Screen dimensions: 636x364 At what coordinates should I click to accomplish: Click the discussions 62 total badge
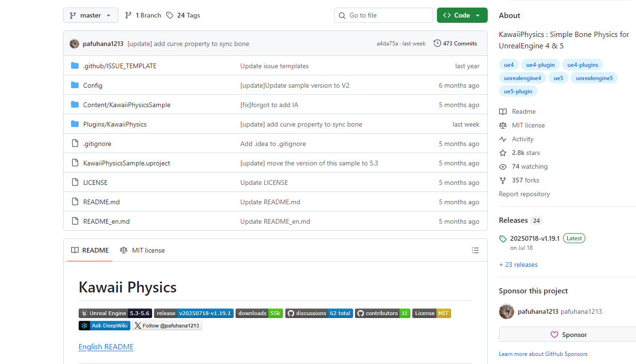tap(319, 313)
